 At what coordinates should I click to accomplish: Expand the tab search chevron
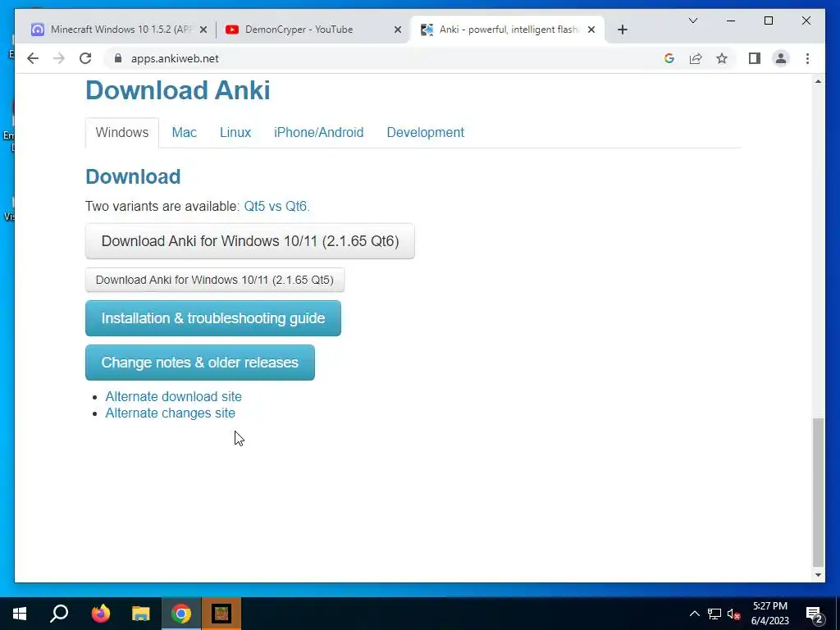coord(692,21)
